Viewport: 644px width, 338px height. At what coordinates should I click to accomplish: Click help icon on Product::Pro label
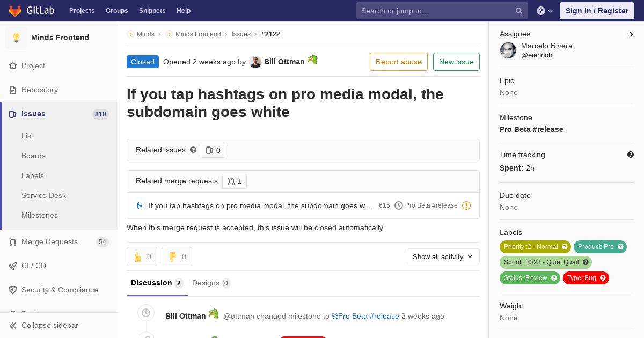coord(620,247)
